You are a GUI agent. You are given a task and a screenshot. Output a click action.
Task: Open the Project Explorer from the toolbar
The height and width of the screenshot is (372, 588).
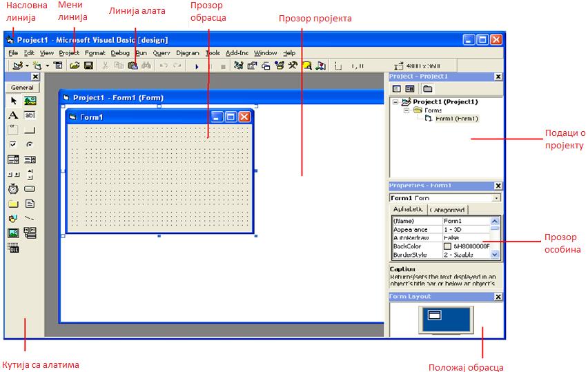238,66
